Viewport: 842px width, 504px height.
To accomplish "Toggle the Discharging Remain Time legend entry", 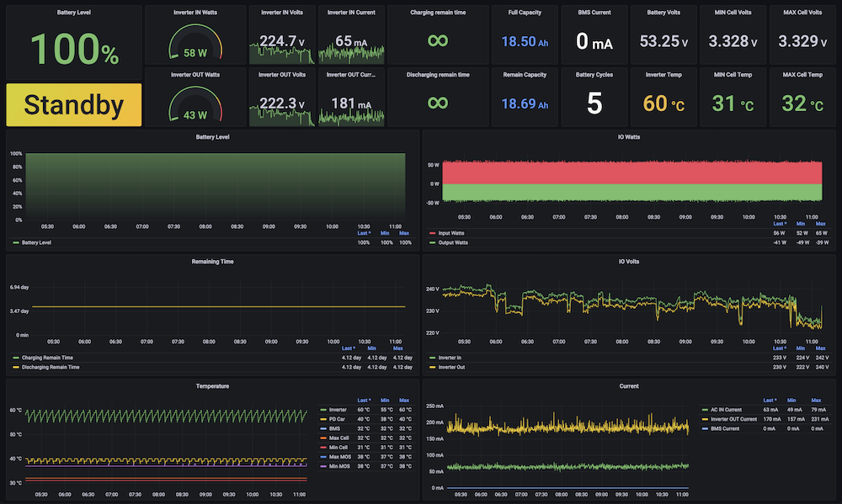I will pos(51,367).
